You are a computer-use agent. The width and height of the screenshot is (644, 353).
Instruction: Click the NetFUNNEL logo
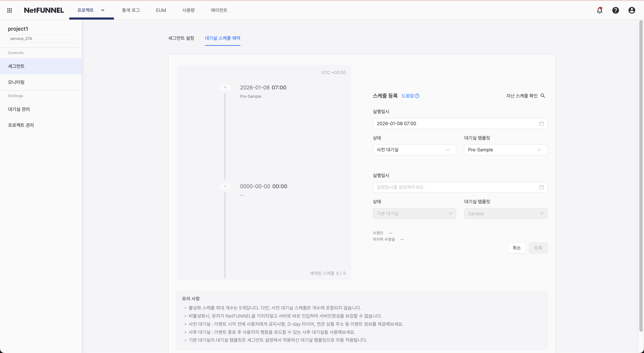pos(44,10)
